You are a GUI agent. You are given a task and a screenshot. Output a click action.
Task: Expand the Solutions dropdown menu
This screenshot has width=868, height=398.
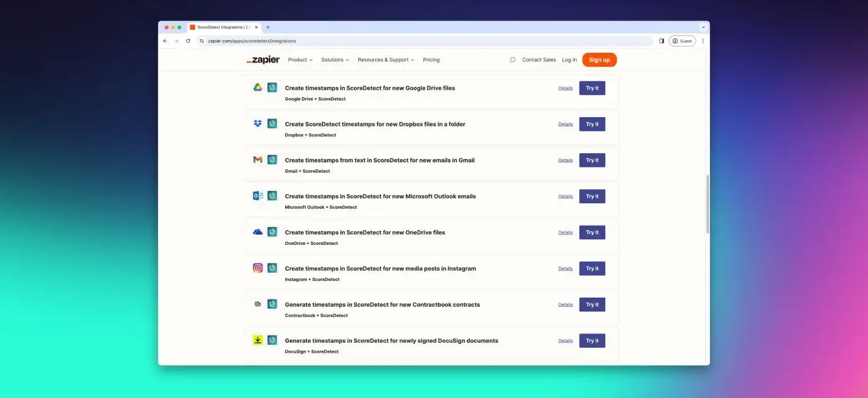coord(335,60)
